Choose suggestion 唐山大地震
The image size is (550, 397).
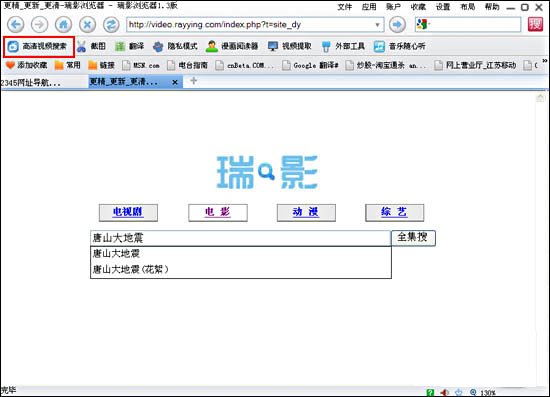pyautogui.click(x=241, y=254)
